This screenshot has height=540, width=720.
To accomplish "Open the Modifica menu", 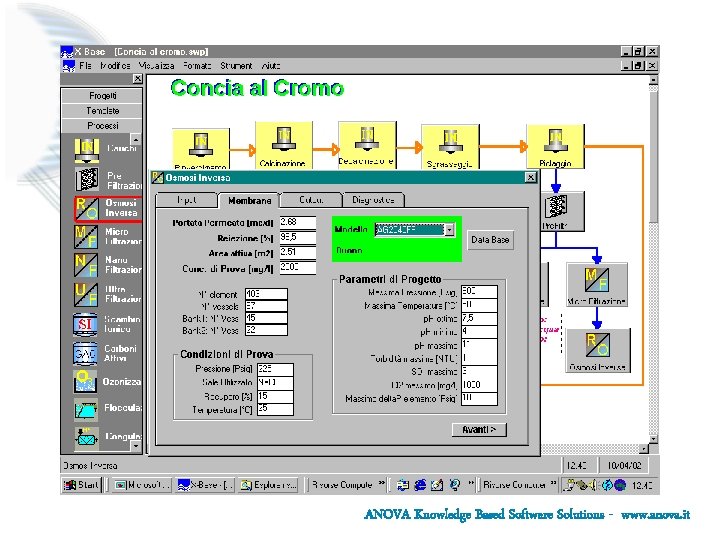I will pos(115,66).
